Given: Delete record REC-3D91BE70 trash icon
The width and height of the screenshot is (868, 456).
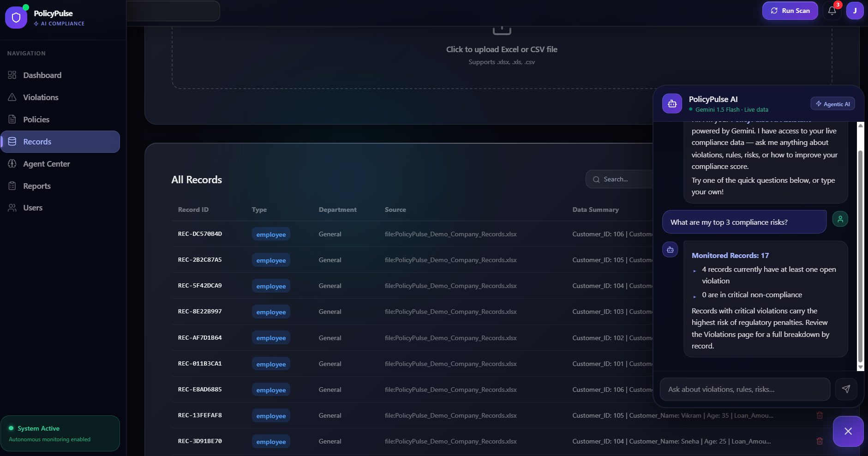Looking at the screenshot, I should pos(820,441).
